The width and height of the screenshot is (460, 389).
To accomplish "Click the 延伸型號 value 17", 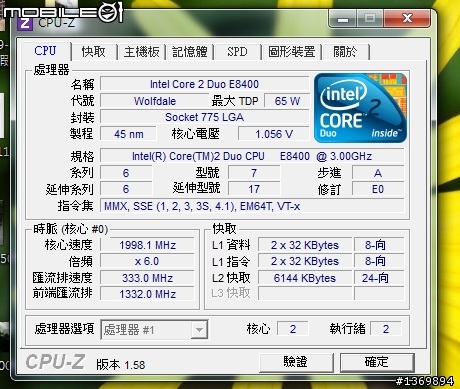I will 254,189.
